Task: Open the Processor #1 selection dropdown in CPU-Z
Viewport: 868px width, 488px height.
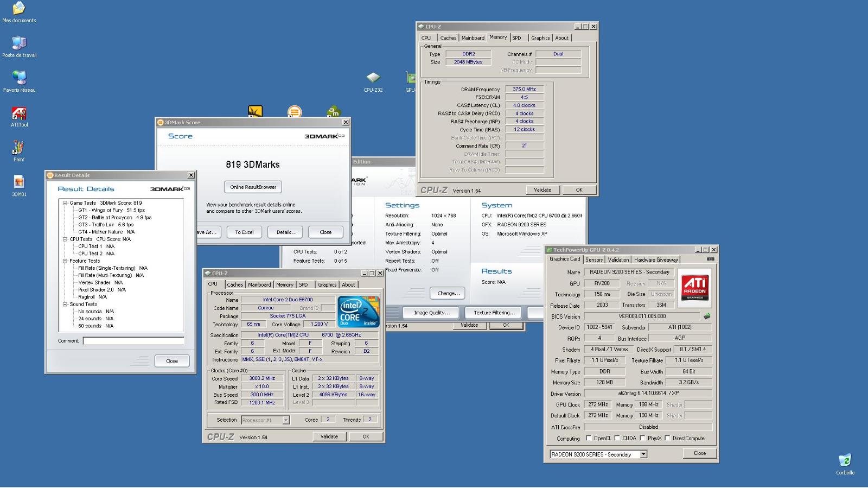Action: coord(286,420)
